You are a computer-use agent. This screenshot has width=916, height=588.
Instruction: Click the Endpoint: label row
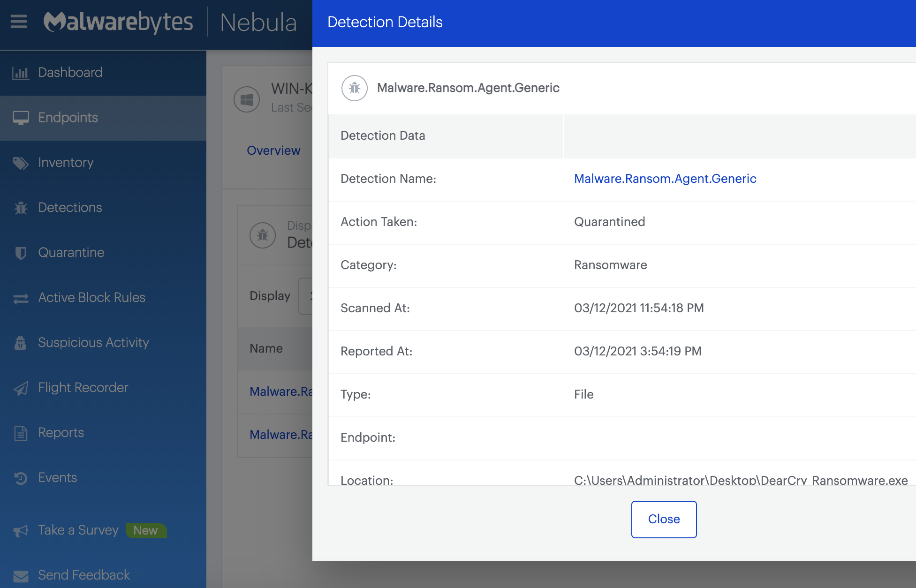(x=622, y=437)
